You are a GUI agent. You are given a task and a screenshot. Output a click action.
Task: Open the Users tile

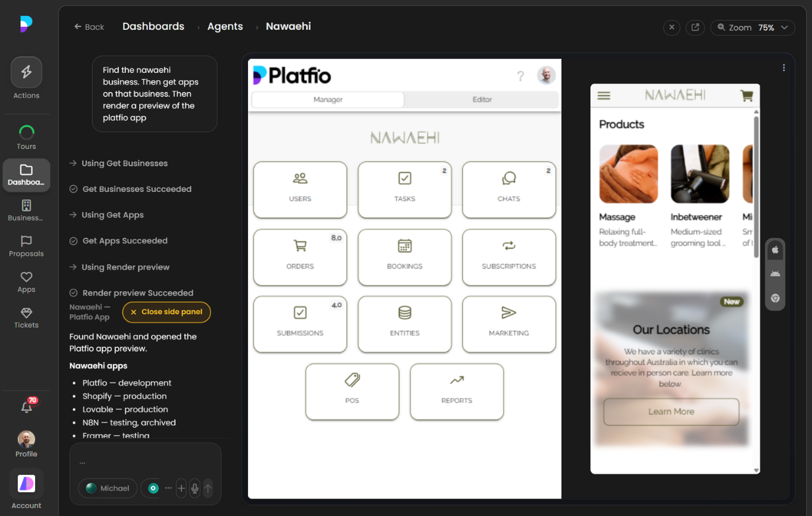(x=300, y=189)
